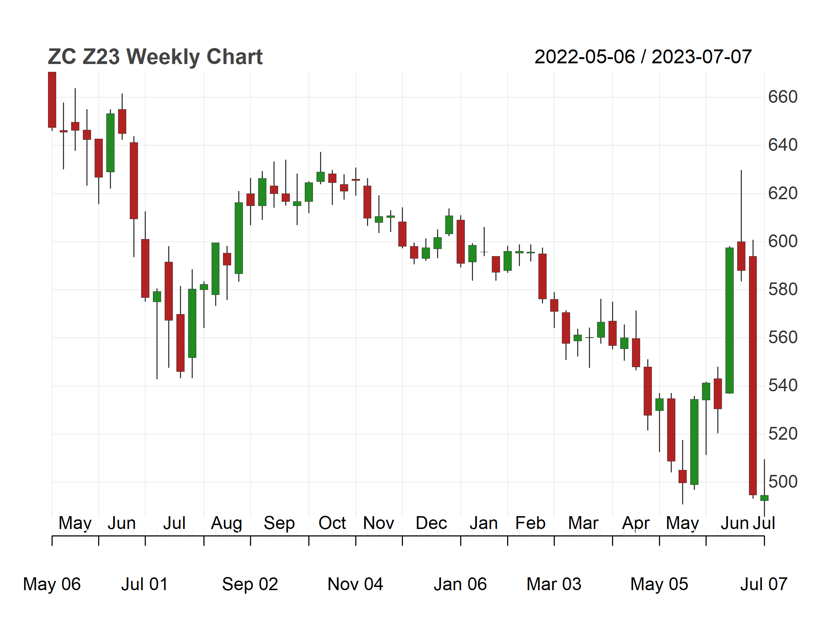Click the first red candle at chart start
Viewport: 840px width, 630px height.
pyautogui.click(x=52, y=100)
